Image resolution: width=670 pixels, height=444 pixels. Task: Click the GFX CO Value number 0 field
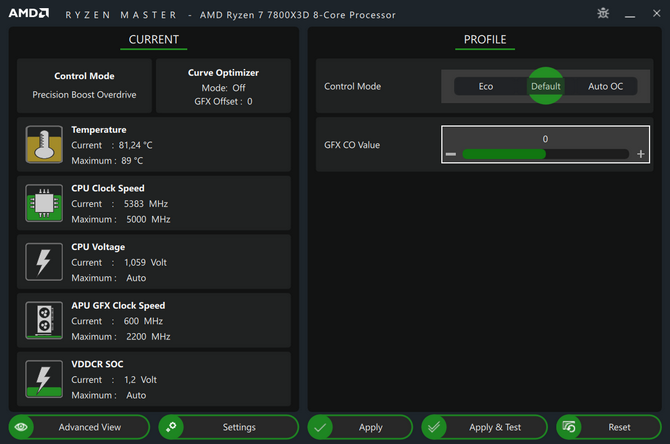point(545,139)
